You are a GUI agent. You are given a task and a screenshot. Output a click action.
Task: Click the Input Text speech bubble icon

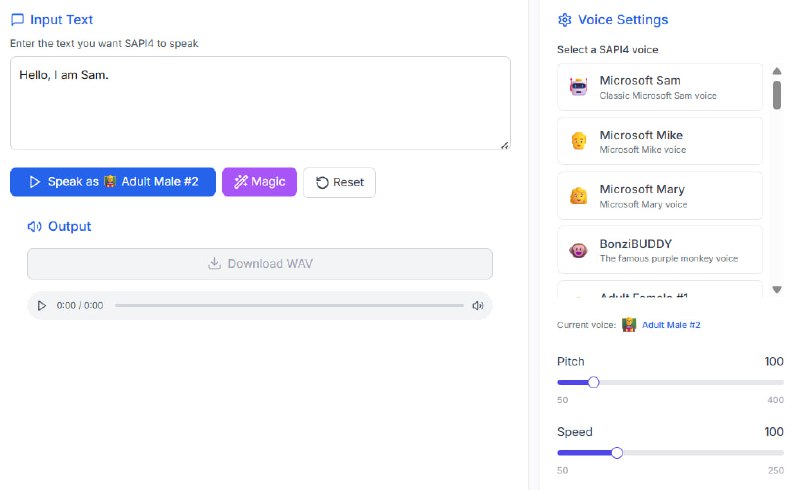[17, 19]
